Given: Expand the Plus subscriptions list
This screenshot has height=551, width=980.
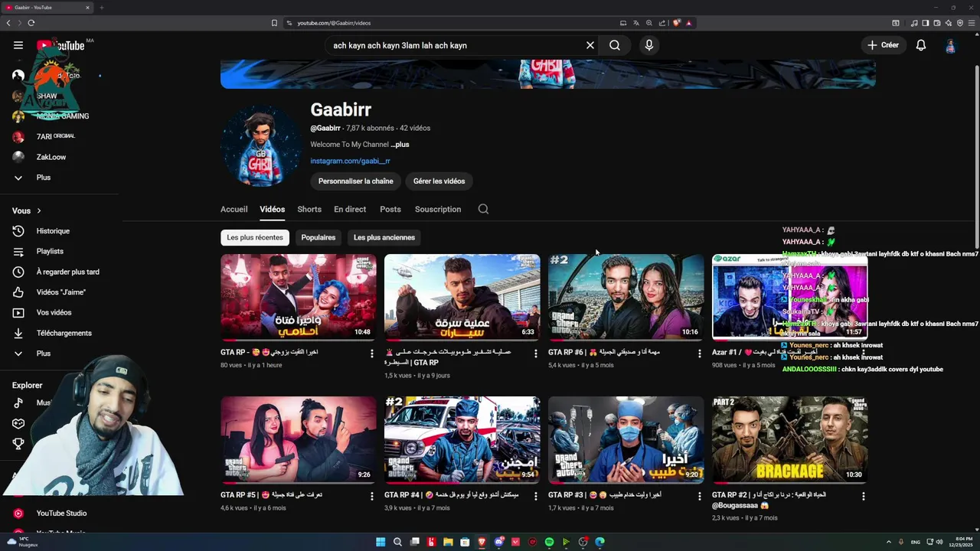Looking at the screenshot, I should pos(60,178).
